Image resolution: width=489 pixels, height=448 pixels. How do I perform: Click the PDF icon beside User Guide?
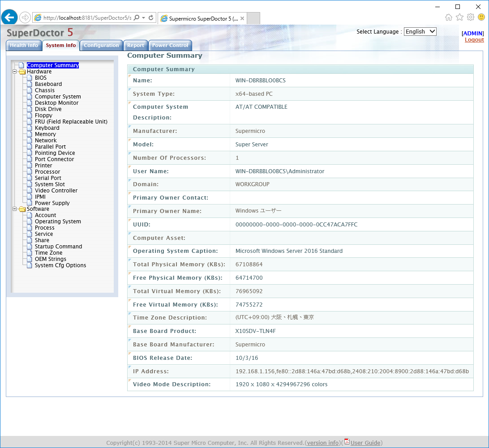click(x=347, y=441)
